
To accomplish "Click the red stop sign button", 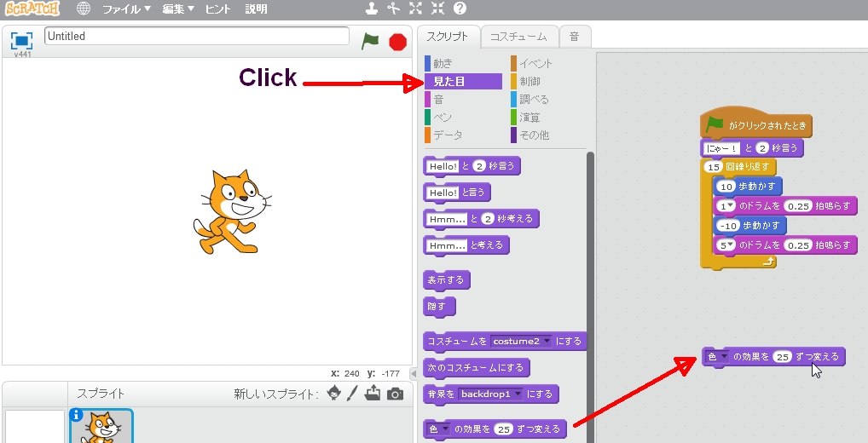I will click(x=397, y=42).
